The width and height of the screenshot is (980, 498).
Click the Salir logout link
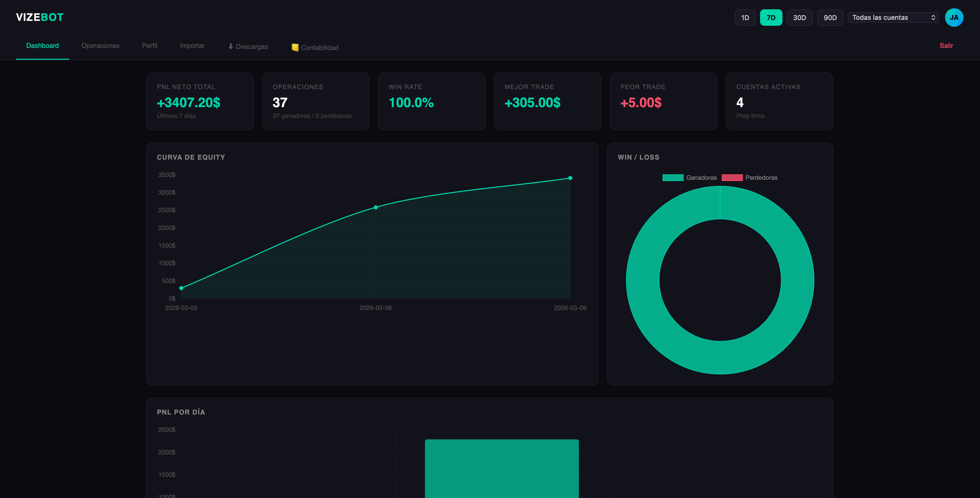pyautogui.click(x=946, y=46)
